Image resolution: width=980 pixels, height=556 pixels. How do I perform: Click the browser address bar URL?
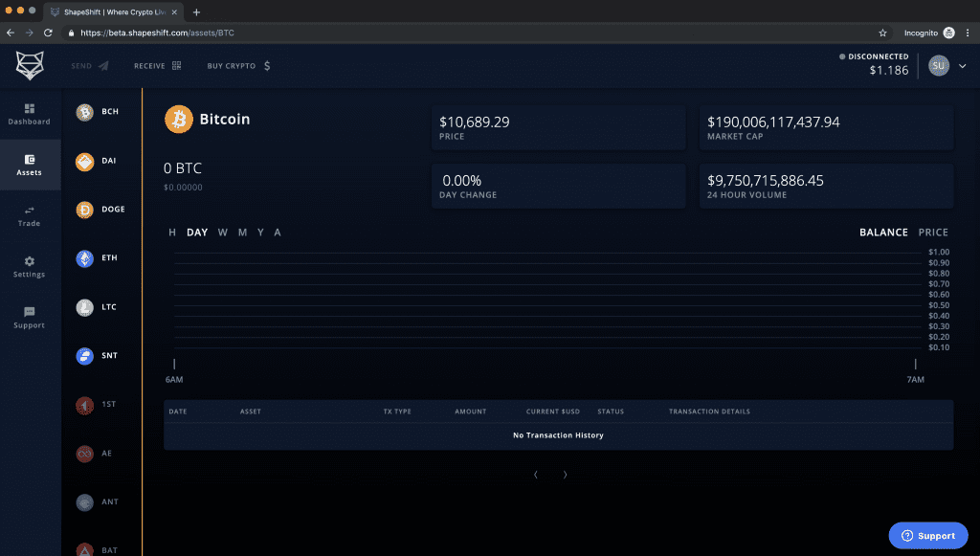(x=158, y=33)
